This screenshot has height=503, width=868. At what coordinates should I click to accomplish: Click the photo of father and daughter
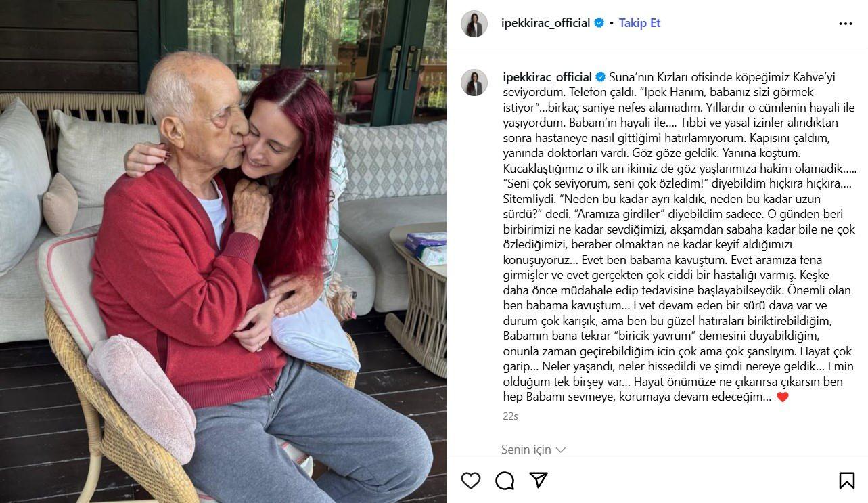coord(223,251)
